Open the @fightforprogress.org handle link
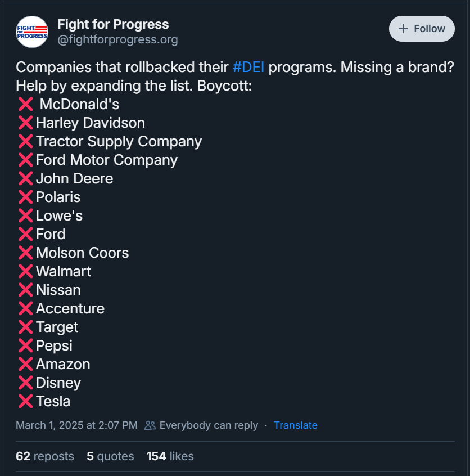 click(x=117, y=40)
